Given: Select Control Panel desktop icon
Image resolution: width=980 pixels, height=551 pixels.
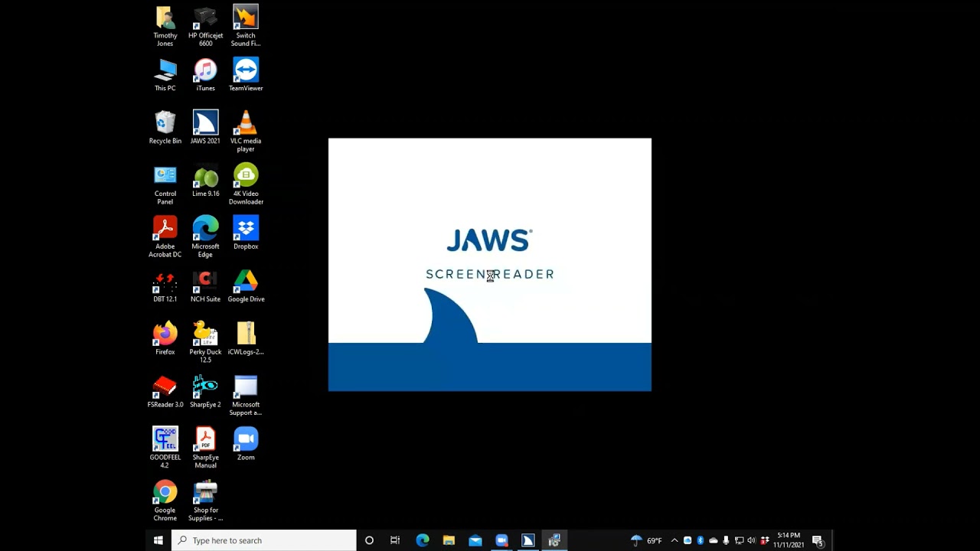Looking at the screenshot, I should tap(165, 184).
